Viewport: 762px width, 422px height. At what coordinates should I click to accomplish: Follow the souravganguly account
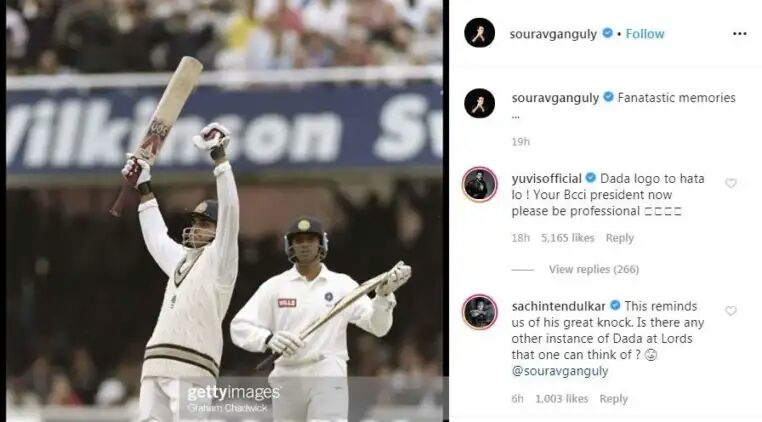pyautogui.click(x=645, y=34)
